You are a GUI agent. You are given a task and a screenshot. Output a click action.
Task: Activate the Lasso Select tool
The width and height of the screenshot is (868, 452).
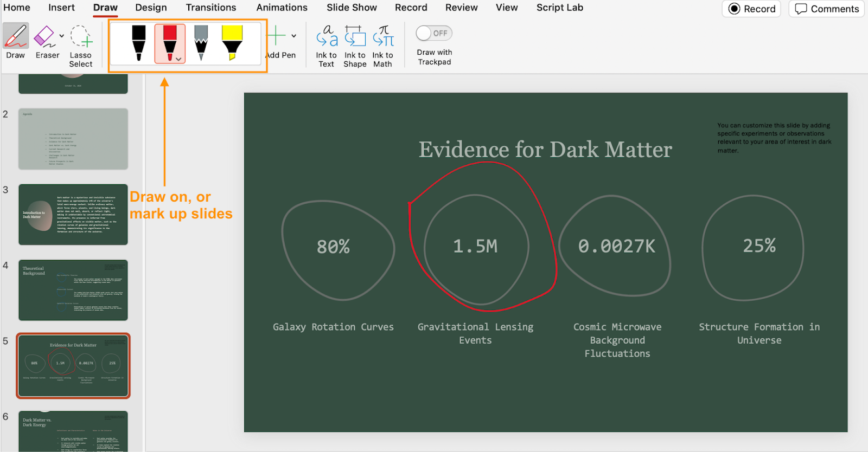pyautogui.click(x=81, y=37)
